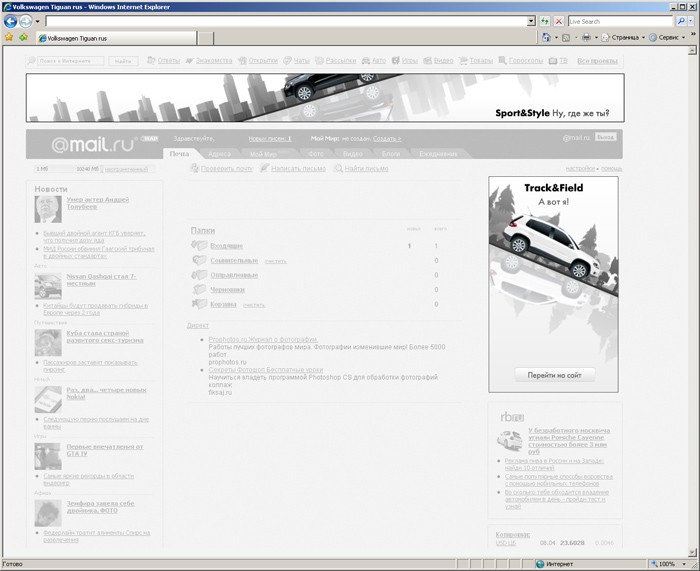Open a new blank tab
700x571 pixels.
coord(205,38)
